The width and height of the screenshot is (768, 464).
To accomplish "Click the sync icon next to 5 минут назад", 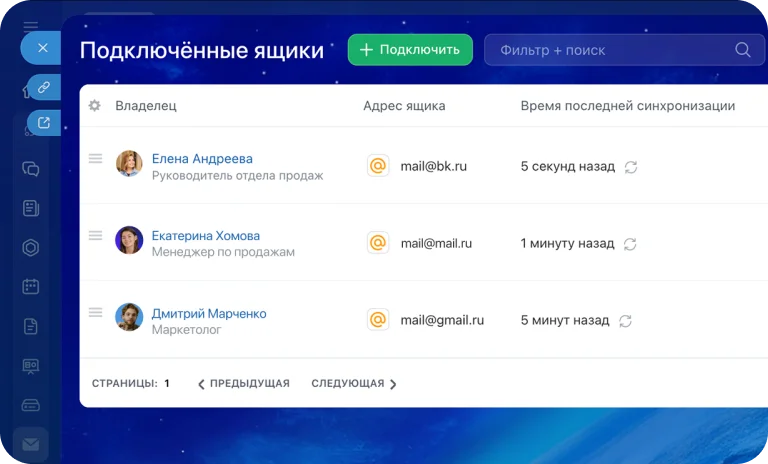I will click(626, 321).
